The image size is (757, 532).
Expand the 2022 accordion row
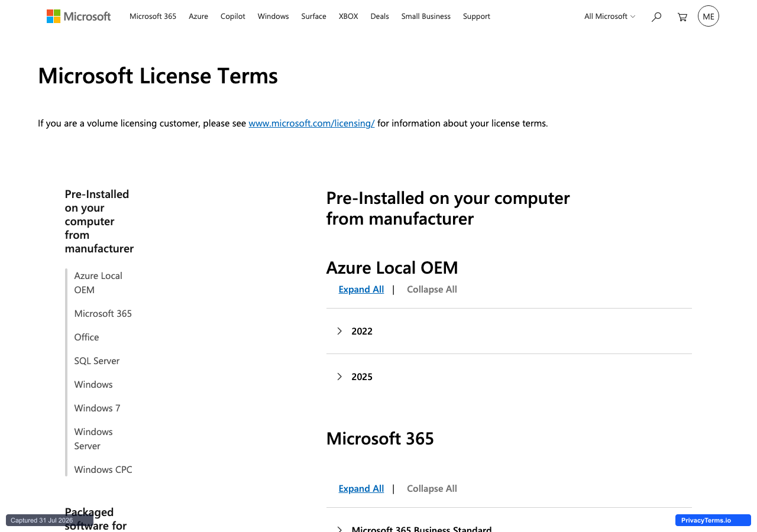click(x=509, y=331)
